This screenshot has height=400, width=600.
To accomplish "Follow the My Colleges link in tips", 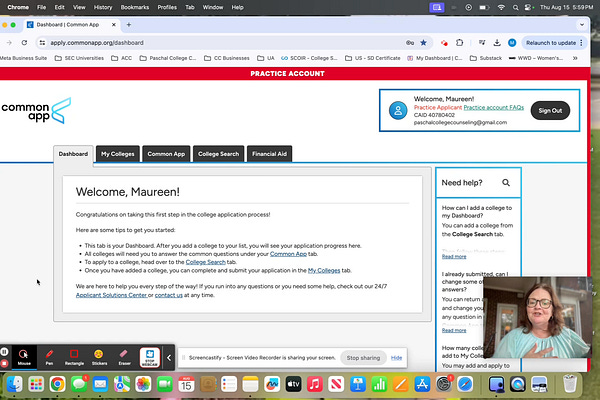I will (x=324, y=271).
